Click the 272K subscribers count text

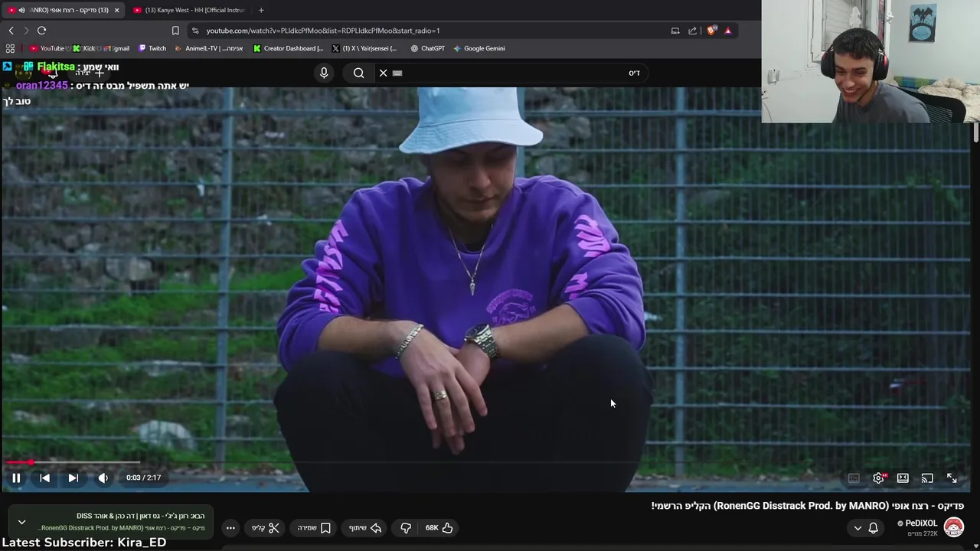922,533
